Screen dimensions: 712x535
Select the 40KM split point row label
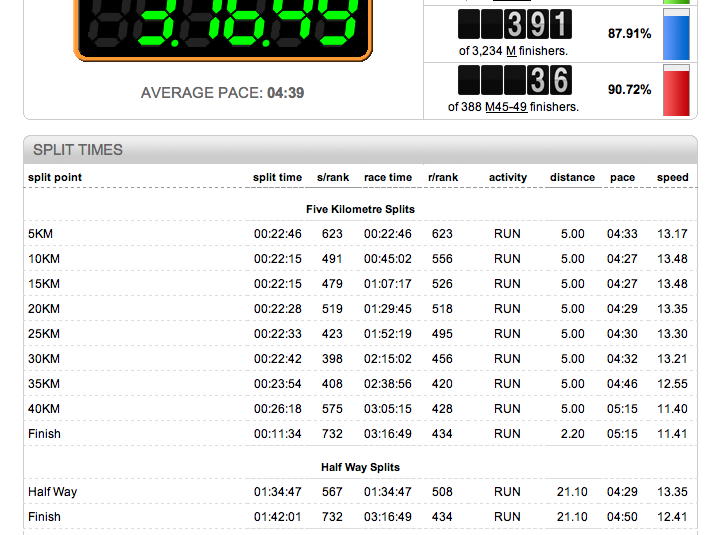point(44,409)
